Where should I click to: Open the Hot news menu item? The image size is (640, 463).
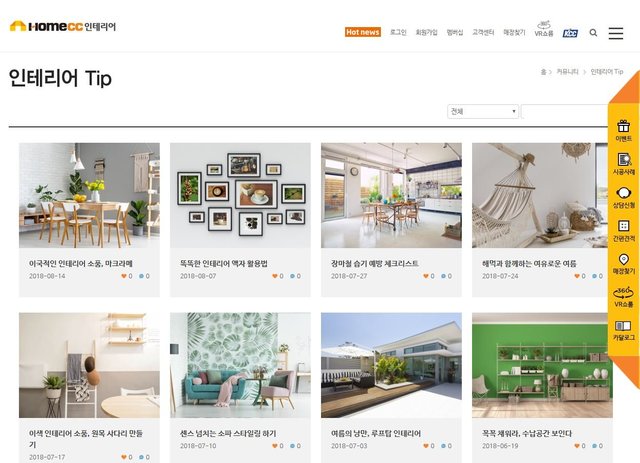[x=363, y=32]
